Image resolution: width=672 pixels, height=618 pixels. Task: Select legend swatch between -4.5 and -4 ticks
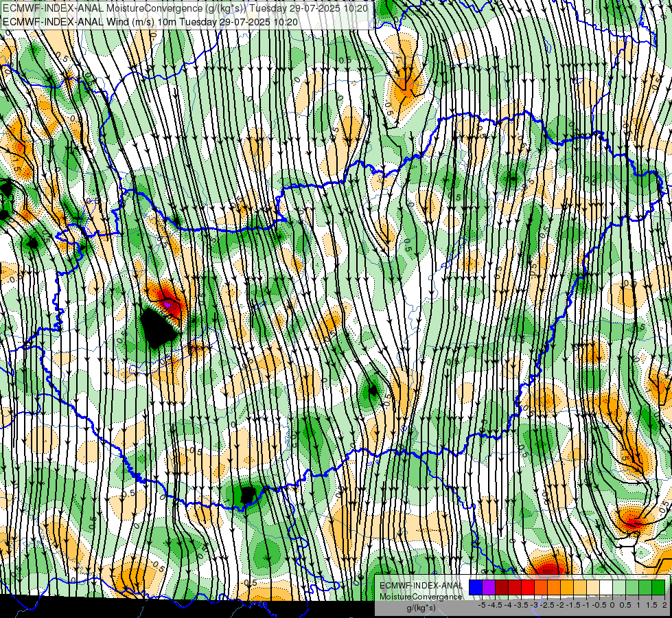[x=502, y=588]
